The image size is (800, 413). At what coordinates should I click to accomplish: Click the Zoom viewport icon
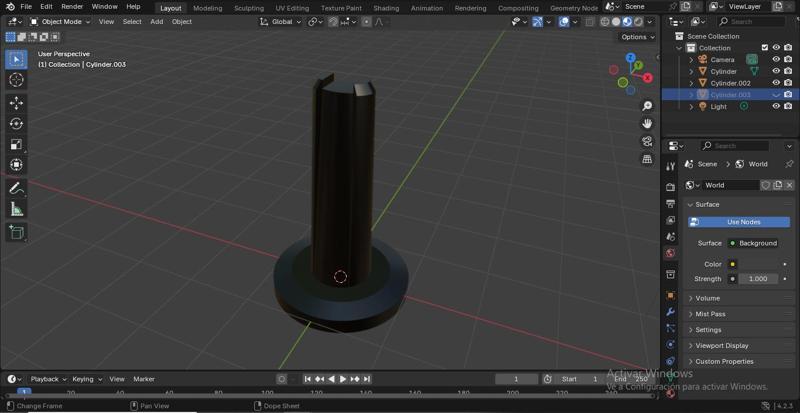(647, 106)
